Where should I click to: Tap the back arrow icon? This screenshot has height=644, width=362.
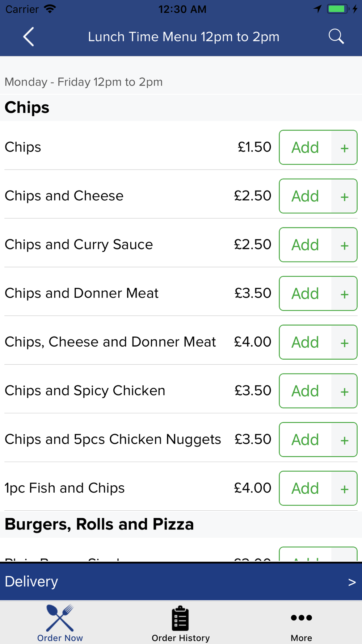[29, 37]
